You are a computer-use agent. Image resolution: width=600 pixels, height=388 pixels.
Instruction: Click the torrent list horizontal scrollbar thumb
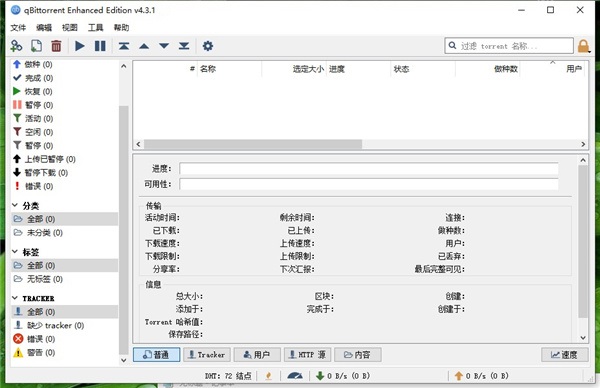253,144
